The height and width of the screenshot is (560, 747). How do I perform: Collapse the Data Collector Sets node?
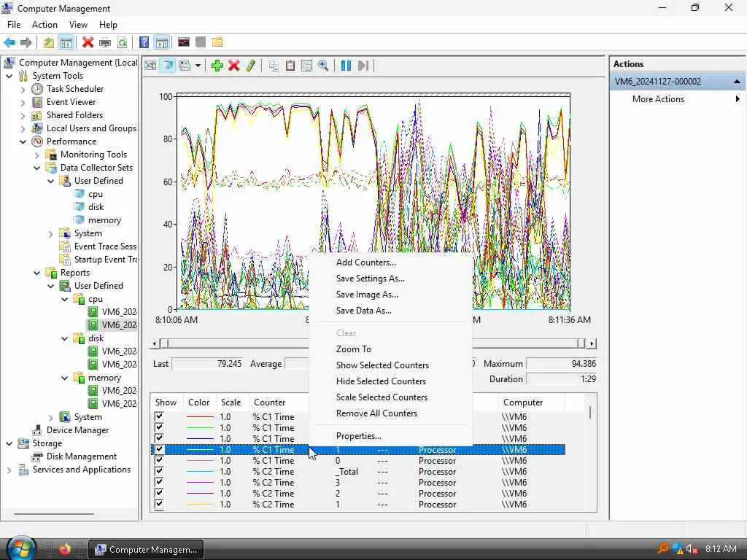click(x=36, y=168)
